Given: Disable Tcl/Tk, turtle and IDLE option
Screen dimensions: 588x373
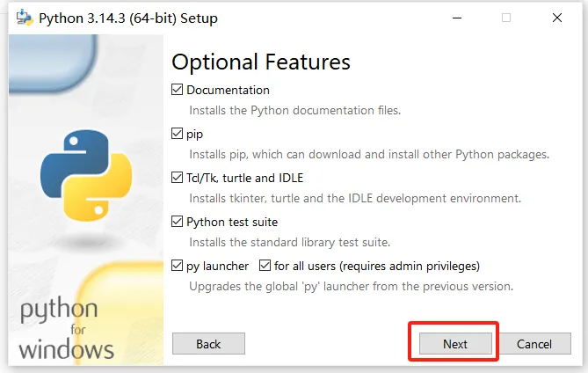Looking at the screenshot, I should point(178,178).
